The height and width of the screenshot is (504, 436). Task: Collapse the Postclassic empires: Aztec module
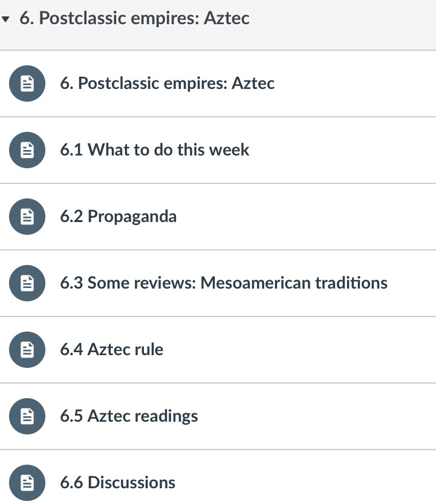tap(6, 19)
